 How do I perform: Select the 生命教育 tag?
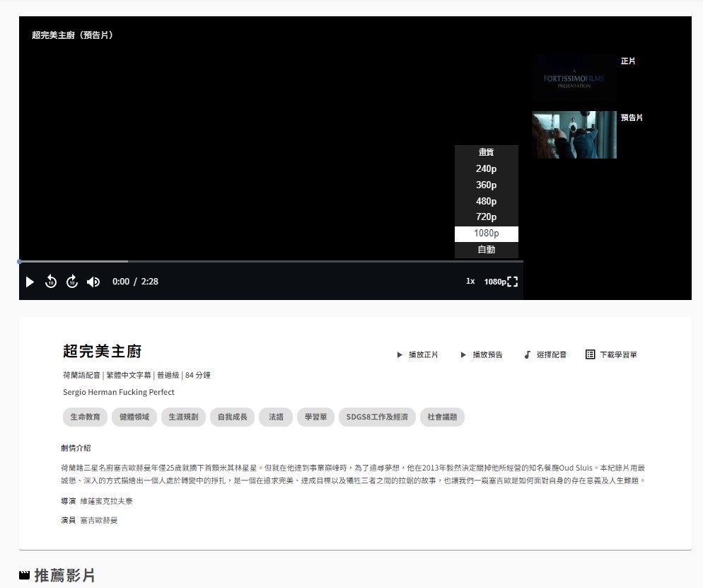pos(85,417)
